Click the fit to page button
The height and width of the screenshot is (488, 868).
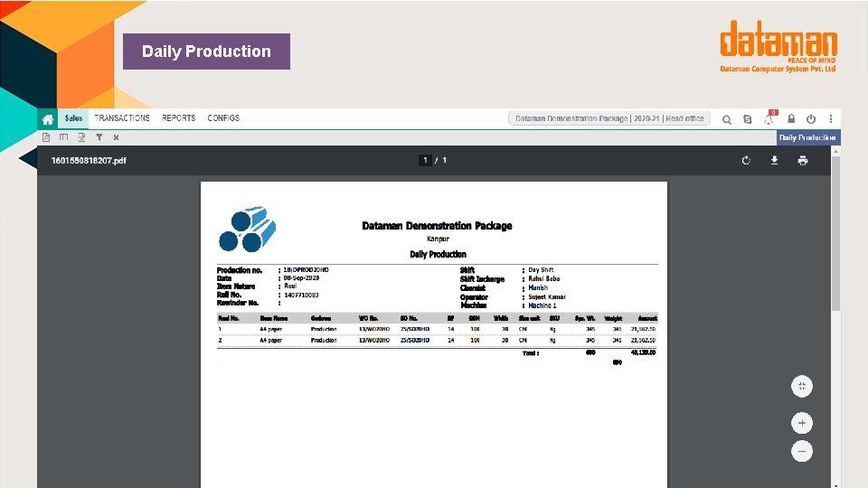802,386
